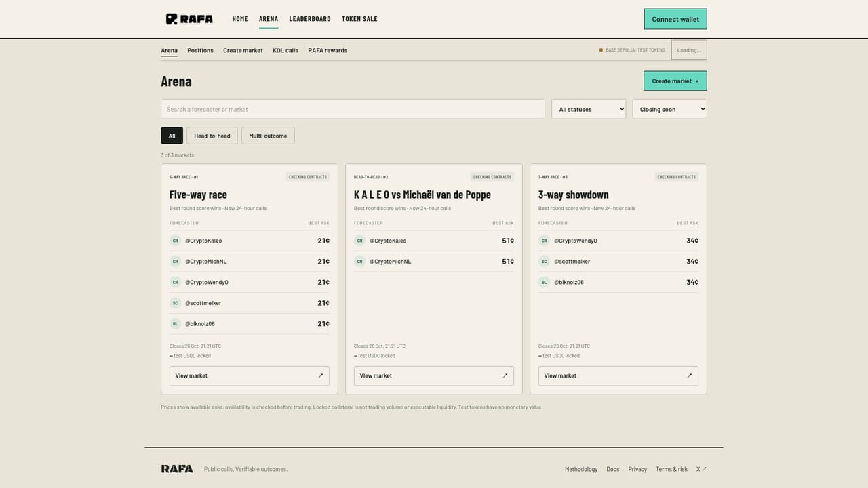
Task: Click the CR avatar beside @CryptoKaleo in head-to-head card
Action: [x=359, y=241]
